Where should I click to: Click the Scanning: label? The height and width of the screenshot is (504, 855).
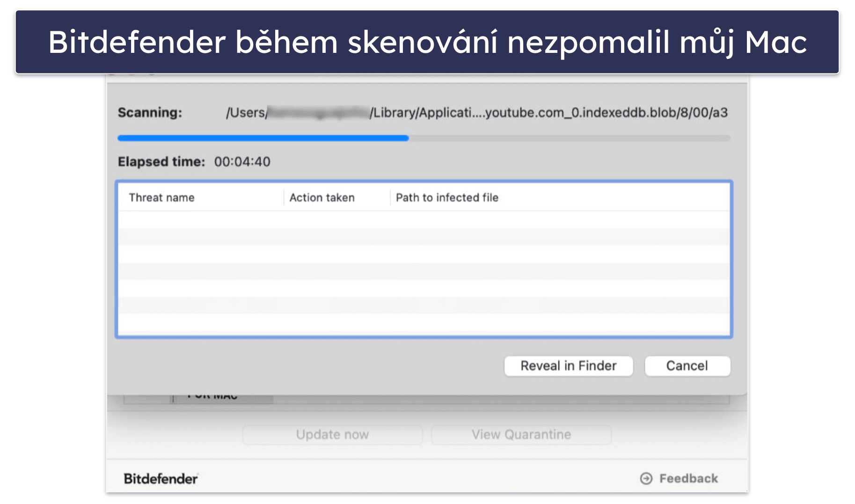click(150, 113)
